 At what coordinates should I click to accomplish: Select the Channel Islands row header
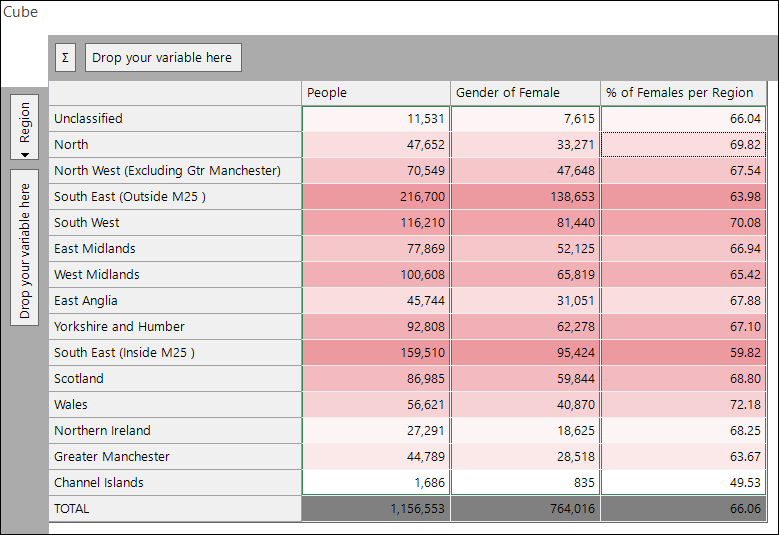175,483
